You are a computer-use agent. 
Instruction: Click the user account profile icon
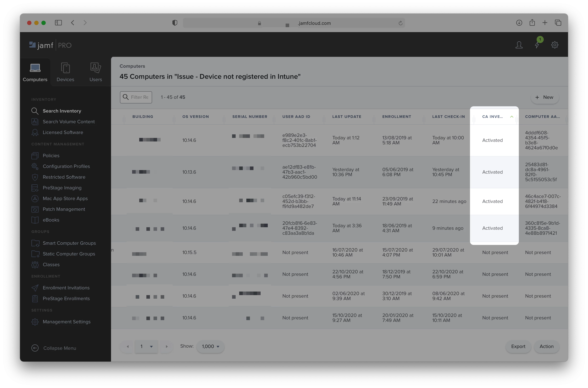(519, 45)
